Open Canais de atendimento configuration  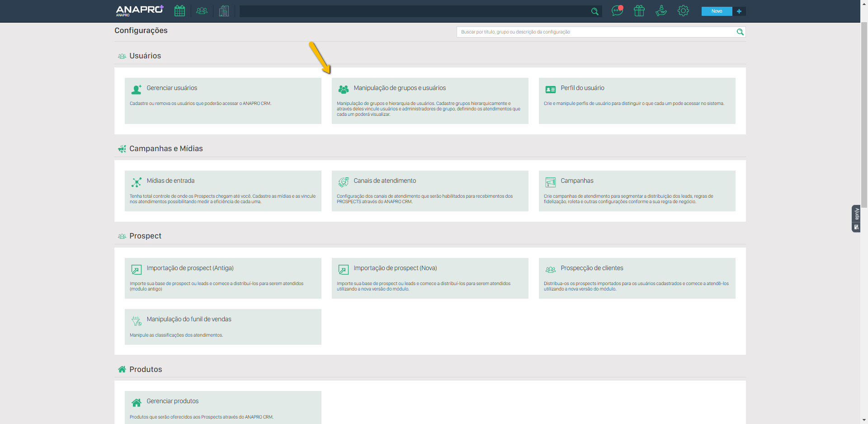pos(429,191)
